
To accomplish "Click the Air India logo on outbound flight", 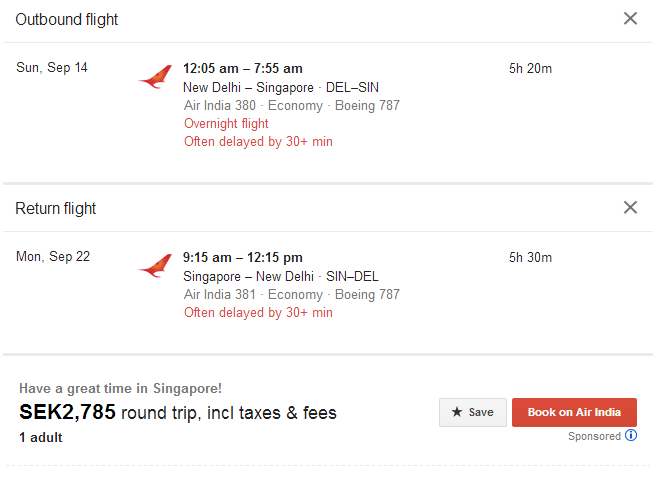I will pyautogui.click(x=155, y=76).
